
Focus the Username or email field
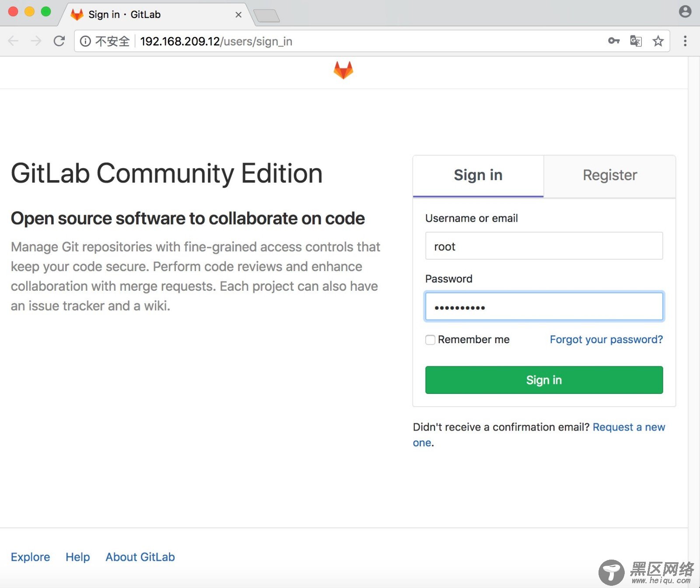(x=544, y=246)
